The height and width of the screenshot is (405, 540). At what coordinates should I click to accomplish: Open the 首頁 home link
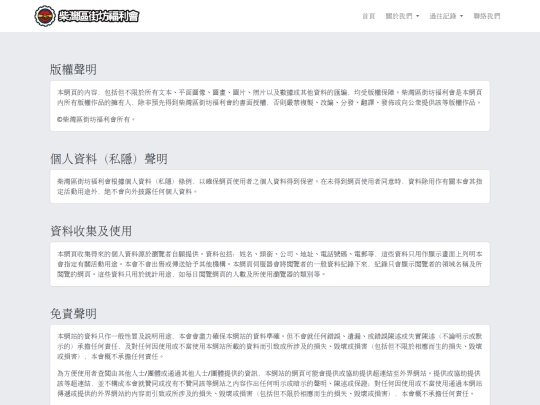[368, 16]
